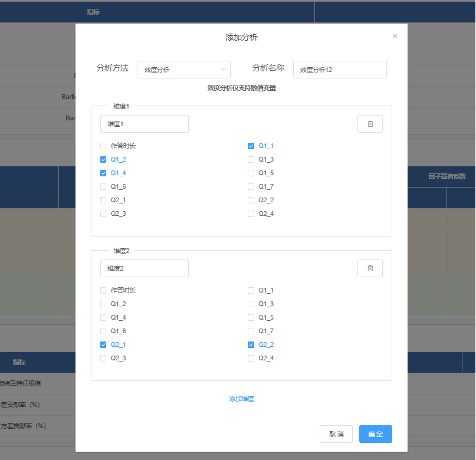The image size is (476, 460).
Task: Disable Q2_2 in 维度2
Action: click(251, 344)
